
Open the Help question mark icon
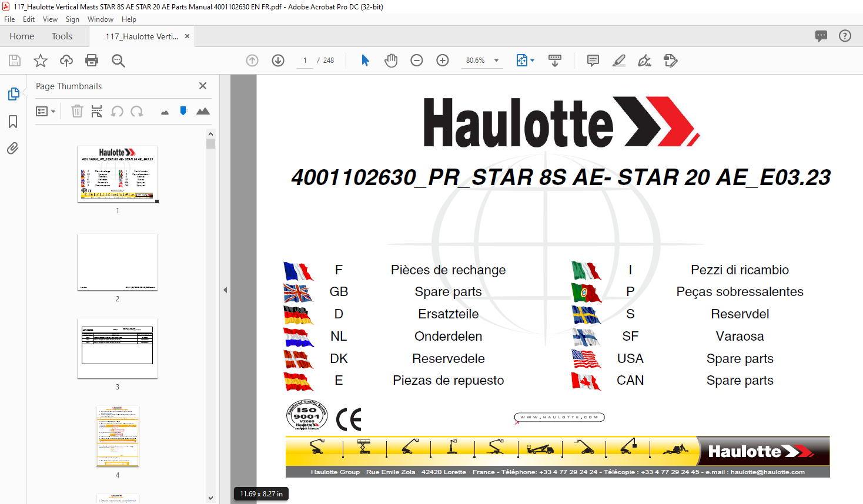pos(845,36)
